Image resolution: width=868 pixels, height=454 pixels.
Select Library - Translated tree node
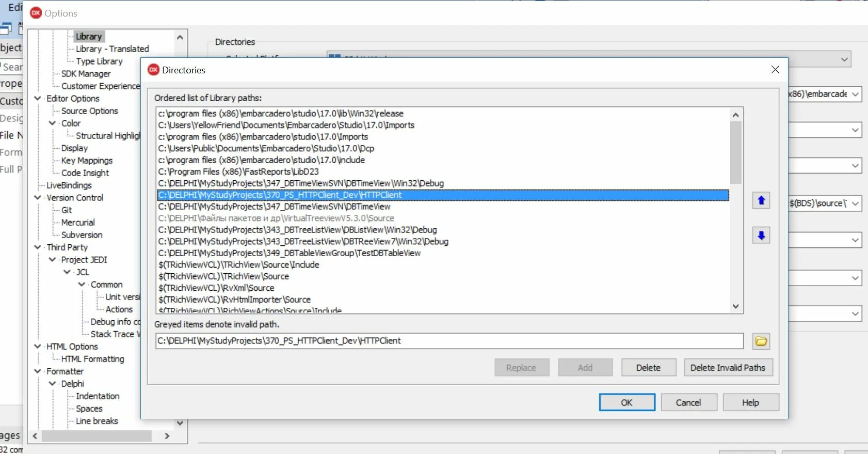click(x=112, y=49)
